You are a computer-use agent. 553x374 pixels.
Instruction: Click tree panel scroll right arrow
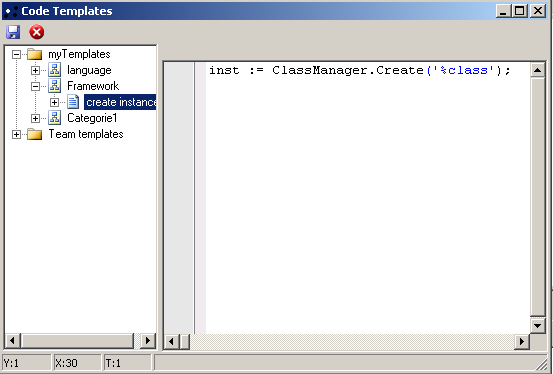tap(148, 340)
